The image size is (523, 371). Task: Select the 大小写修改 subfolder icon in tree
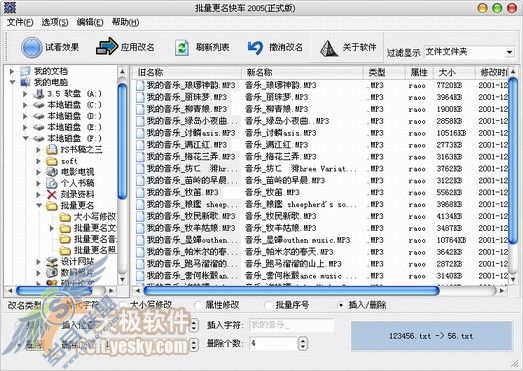coord(65,217)
